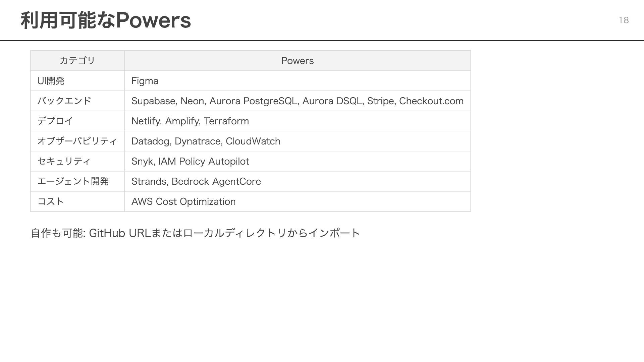Select the デプロイ category cell
This screenshot has width=644, height=362.
click(x=77, y=121)
